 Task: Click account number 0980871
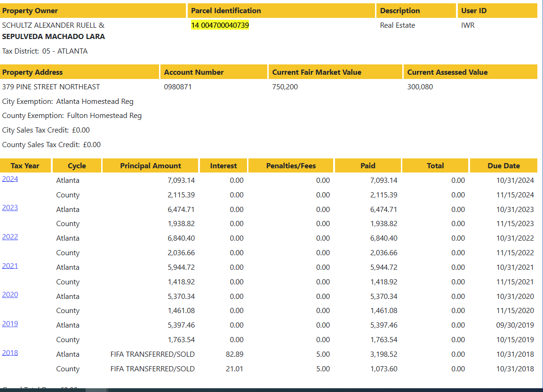[178, 87]
